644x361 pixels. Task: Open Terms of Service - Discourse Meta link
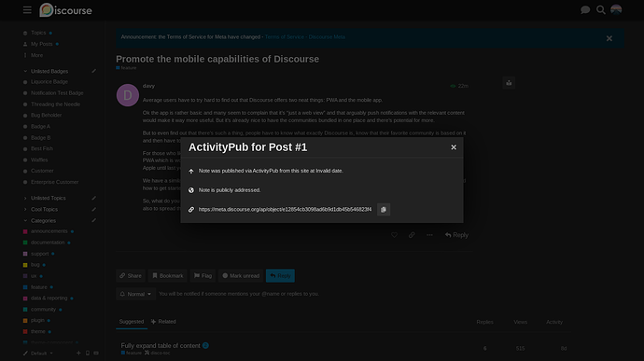point(305,37)
